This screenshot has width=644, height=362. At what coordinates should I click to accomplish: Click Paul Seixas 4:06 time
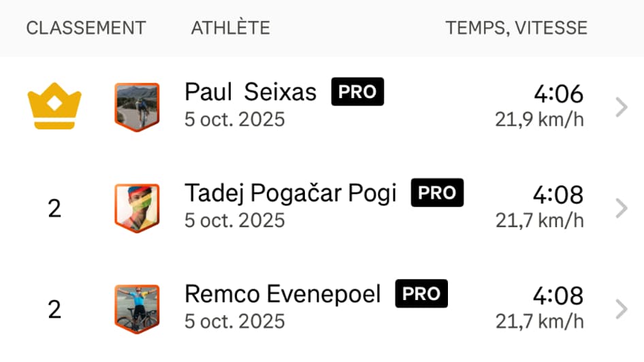tap(558, 95)
